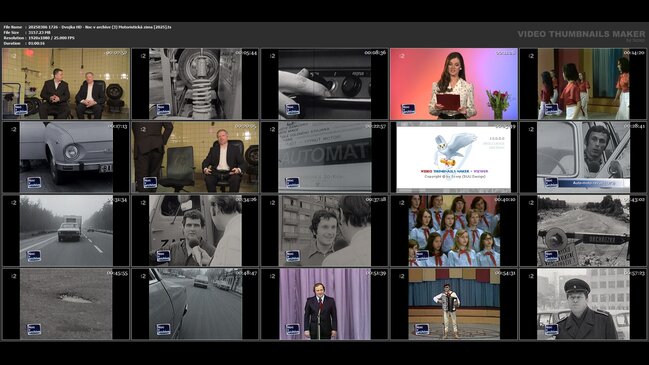Open thumbnail of man in car window
This screenshot has width=649, height=365.
click(x=583, y=157)
